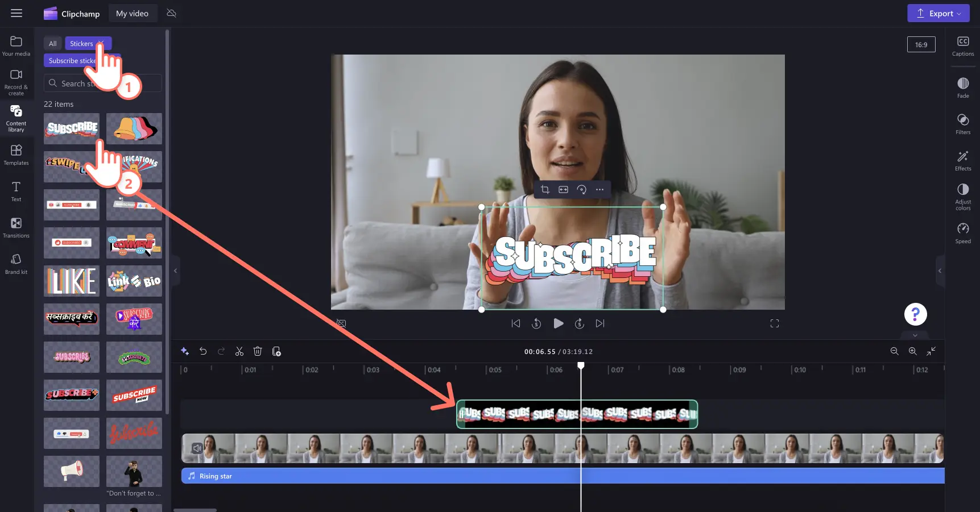Click the search stickers field
This screenshot has width=980, height=512.
point(103,83)
